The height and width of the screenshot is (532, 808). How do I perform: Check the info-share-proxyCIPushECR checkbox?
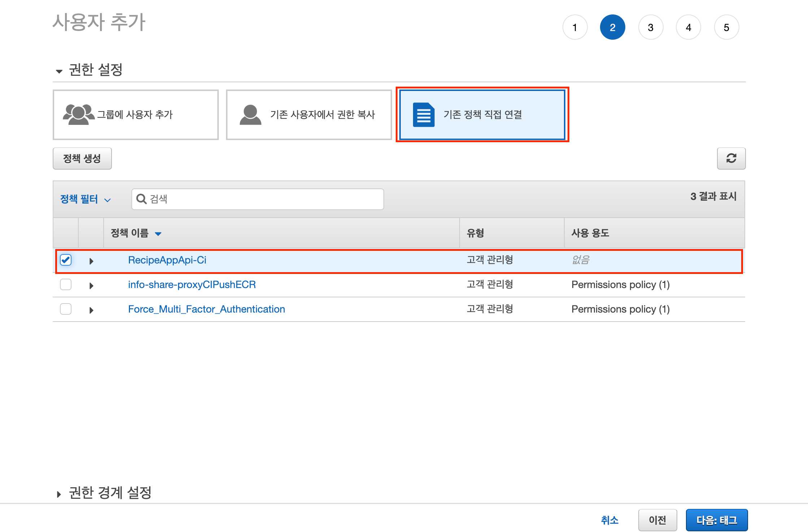tap(66, 285)
